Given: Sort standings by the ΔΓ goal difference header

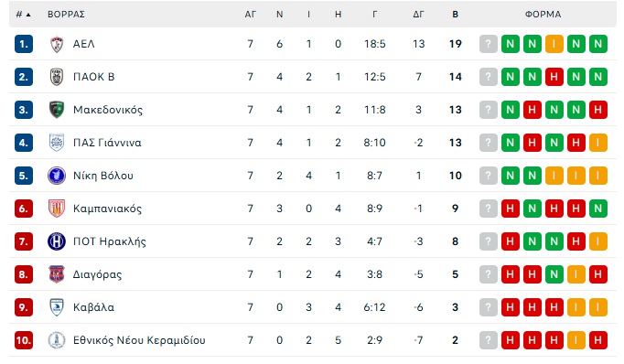Looking at the screenshot, I should [x=418, y=15].
